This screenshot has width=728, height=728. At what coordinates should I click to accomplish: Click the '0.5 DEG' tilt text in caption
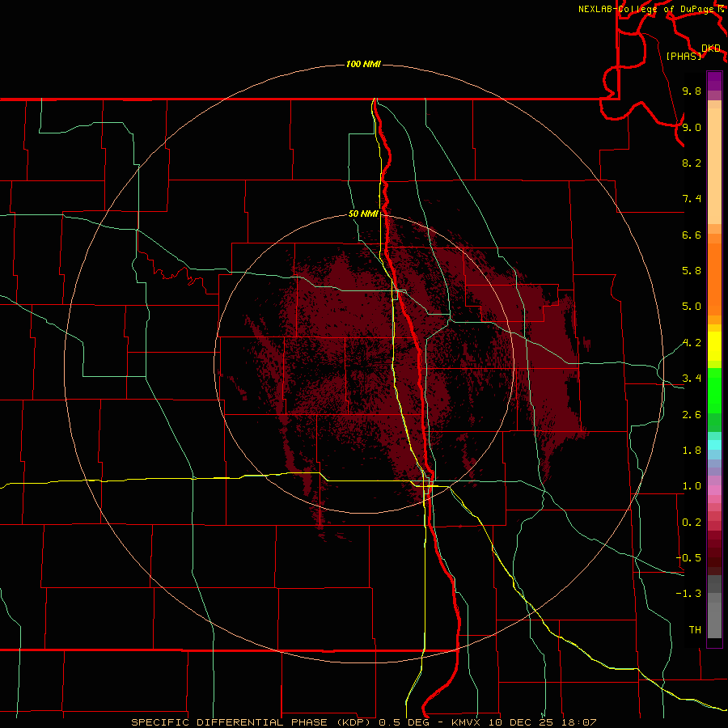pos(403,722)
